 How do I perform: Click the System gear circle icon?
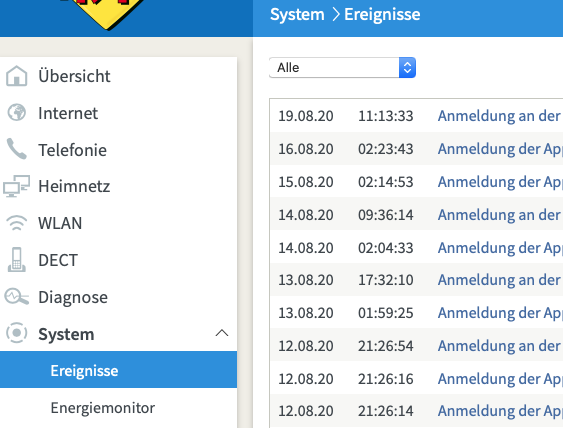click(x=17, y=333)
